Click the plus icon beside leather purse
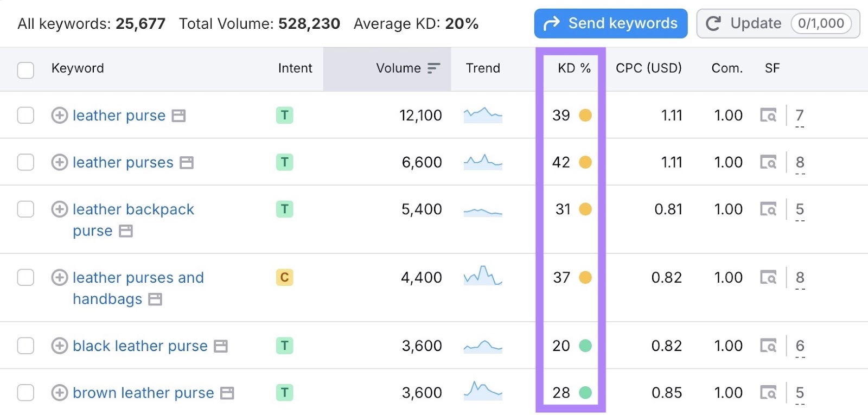The width and height of the screenshot is (868, 415). [x=59, y=116]
